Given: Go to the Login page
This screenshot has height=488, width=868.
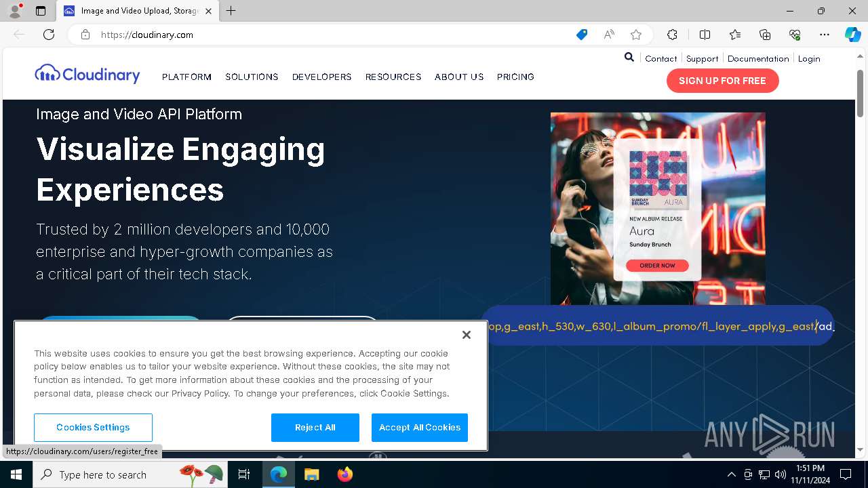Looking at the screenshot, I should point(809,59).
